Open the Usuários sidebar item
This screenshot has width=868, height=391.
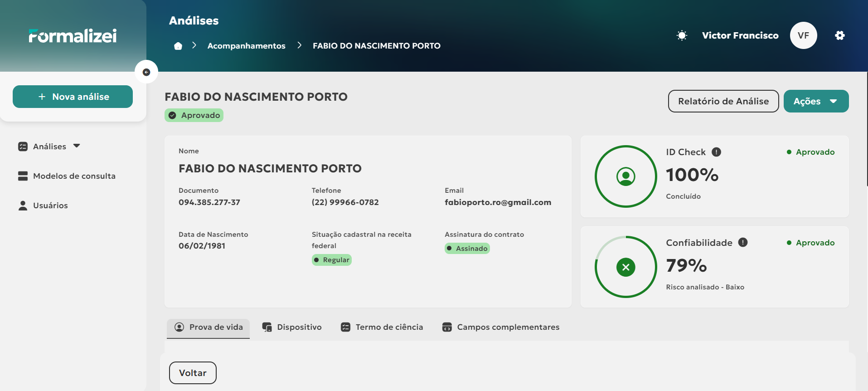43,205
